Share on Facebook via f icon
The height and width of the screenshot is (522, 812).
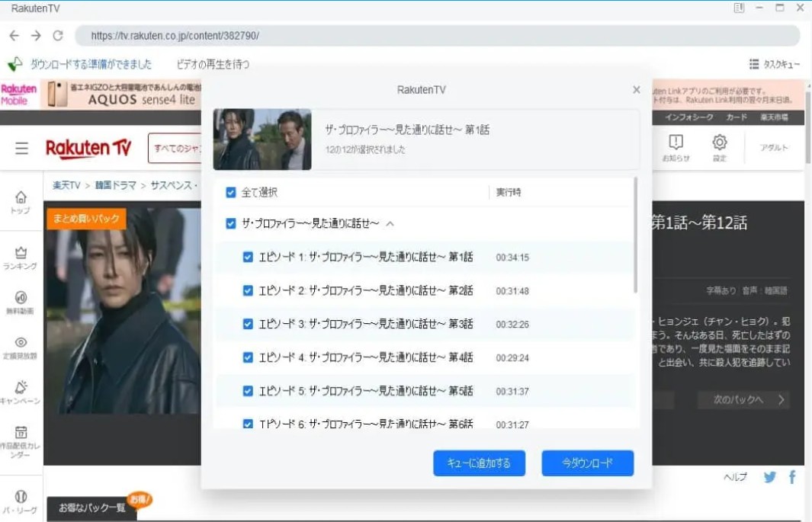(792, 476)
